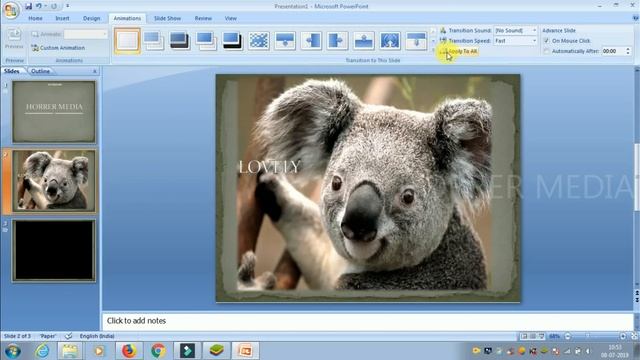Switch to Normal view in status bar
Screen dimensions: 640x360
[524, 336]
